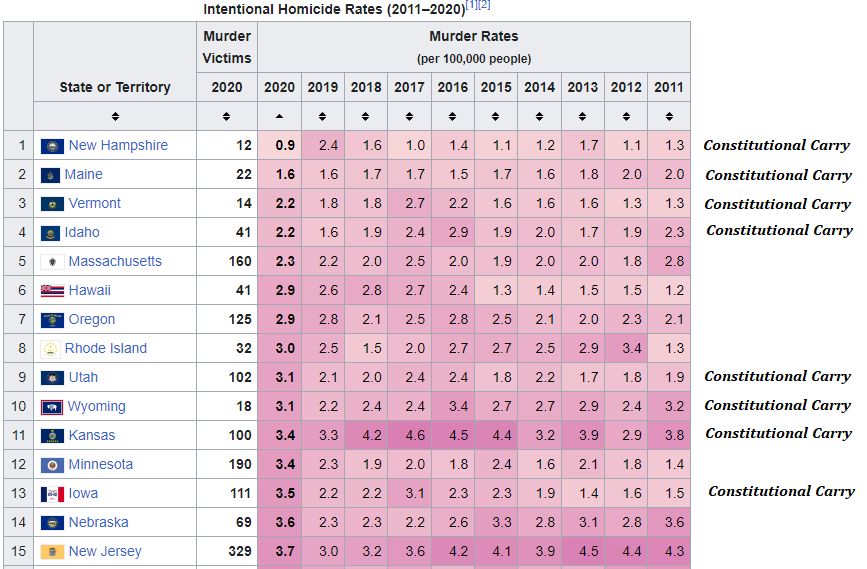Open the Nebraska link
This screenshot has height=569, width=867.
pyautogui.click(x=98, y=522)
